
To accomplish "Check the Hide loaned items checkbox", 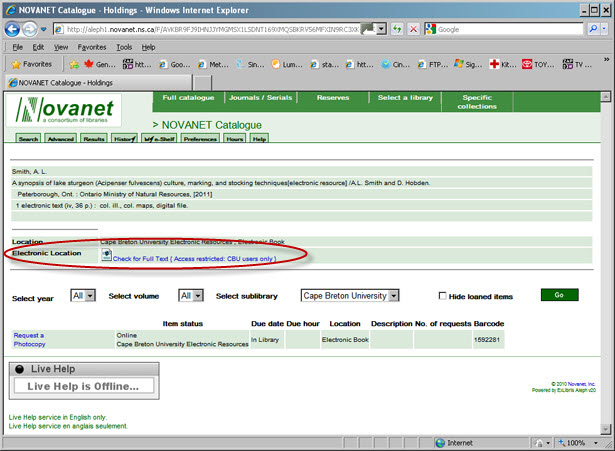I will 444,296.
